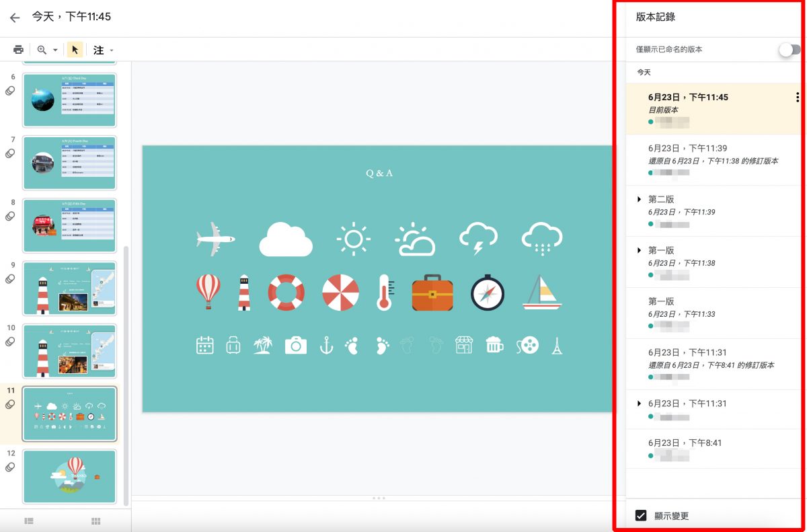Open slide 9 thumbnail

click(69, 288)
